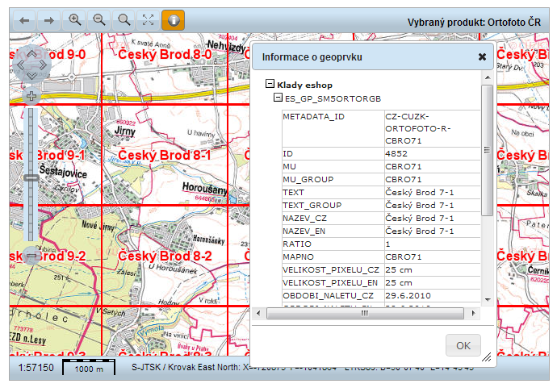Select the TEXT_GROUP field name
The image size is (557, 392).
[x=312, y=205]
